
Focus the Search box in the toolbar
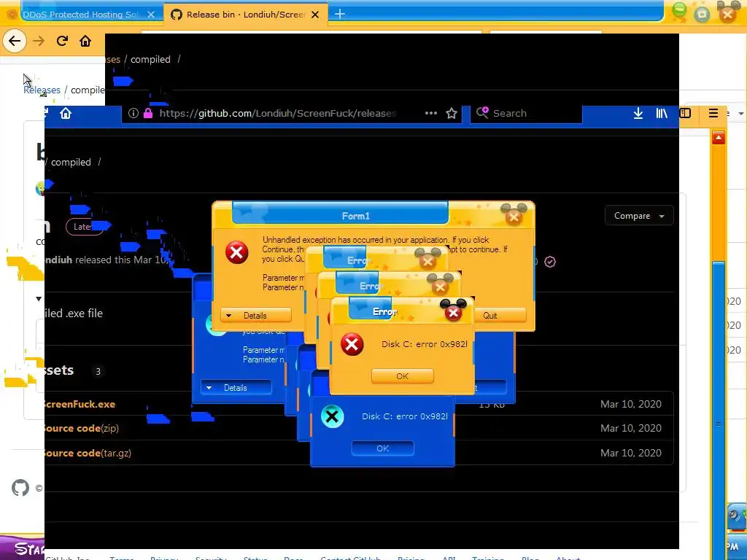coord(526,113)
